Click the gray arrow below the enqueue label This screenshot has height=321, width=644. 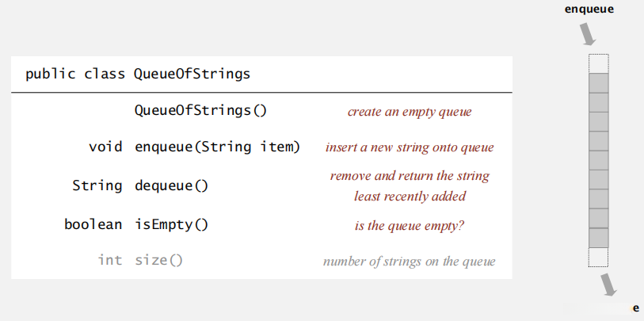[589, 34]
